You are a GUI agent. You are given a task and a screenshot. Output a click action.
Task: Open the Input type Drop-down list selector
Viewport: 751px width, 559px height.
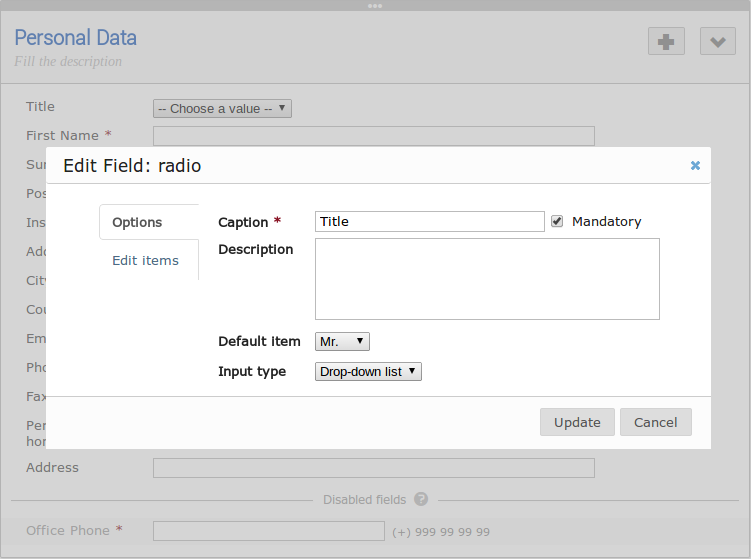[368, 372]
